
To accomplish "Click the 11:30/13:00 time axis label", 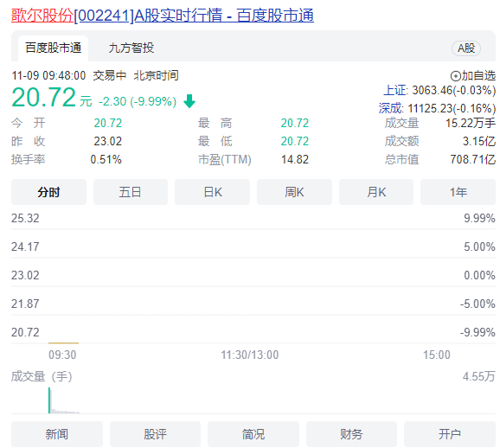I will (x=250, y=355).
